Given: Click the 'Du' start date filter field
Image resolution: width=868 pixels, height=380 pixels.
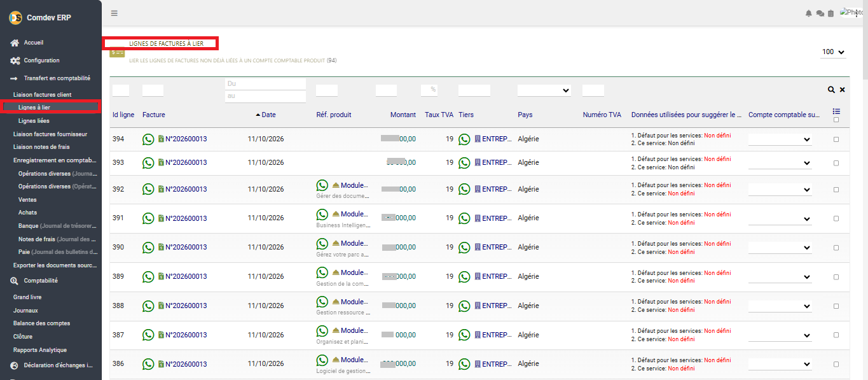Looking at the screenshot, I should point(265,84).
